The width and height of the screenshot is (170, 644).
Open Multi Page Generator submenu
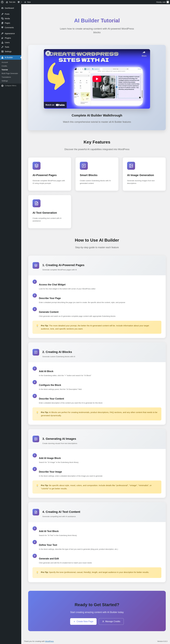coord(10,73)
